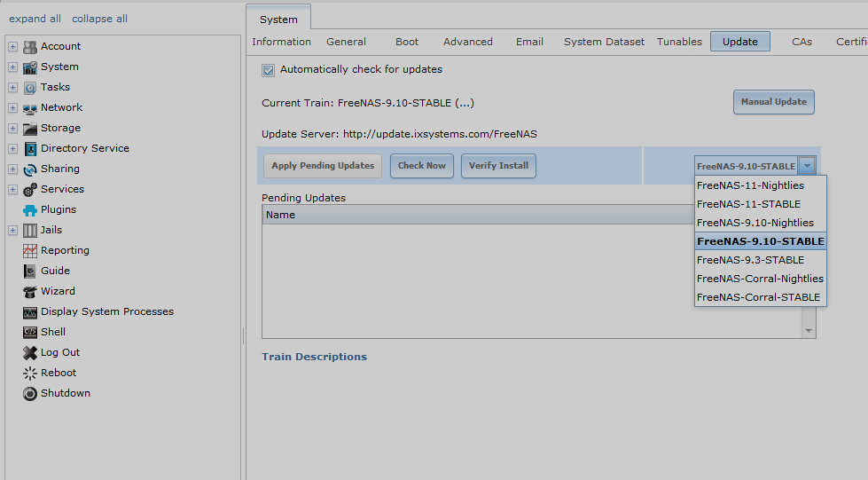Image resolution: width=868 pixels, height=480 pixels.
Task: Open the Shell terminal icon
Action: [30, 333]
